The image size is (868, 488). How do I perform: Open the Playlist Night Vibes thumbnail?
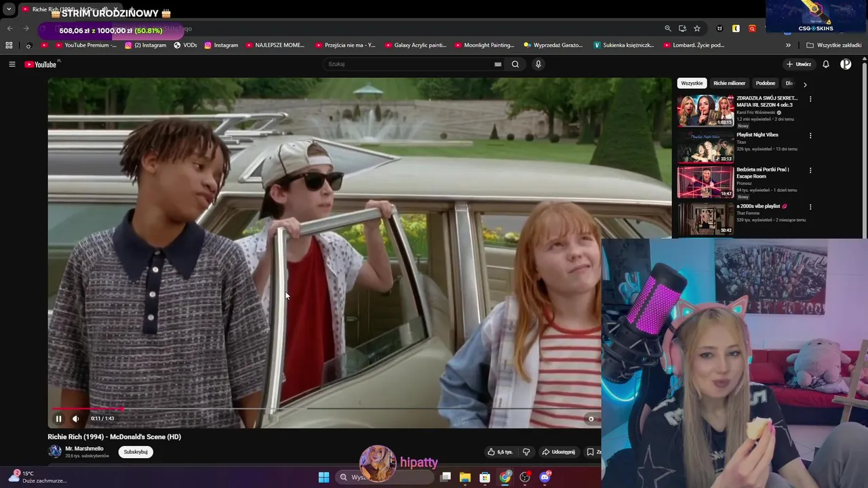point(705,147)
